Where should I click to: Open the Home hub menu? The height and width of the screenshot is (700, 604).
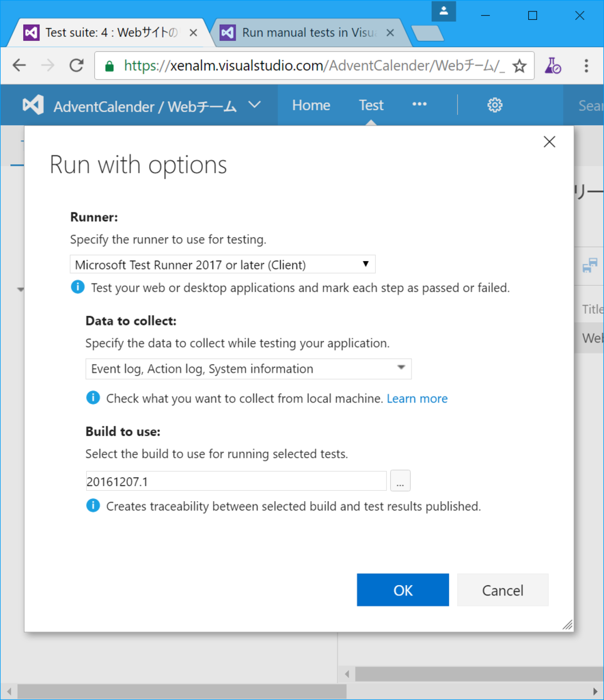point(311,105)
